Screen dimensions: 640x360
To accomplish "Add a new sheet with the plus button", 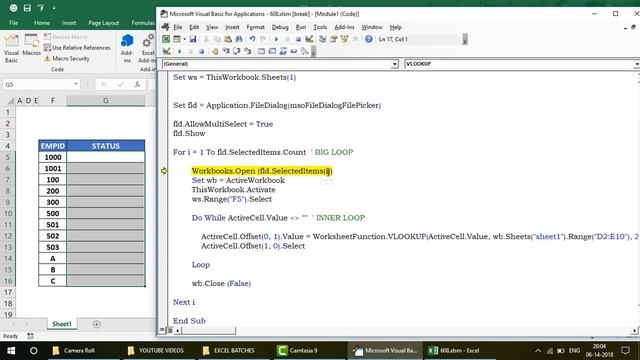I will coord(97,324).
